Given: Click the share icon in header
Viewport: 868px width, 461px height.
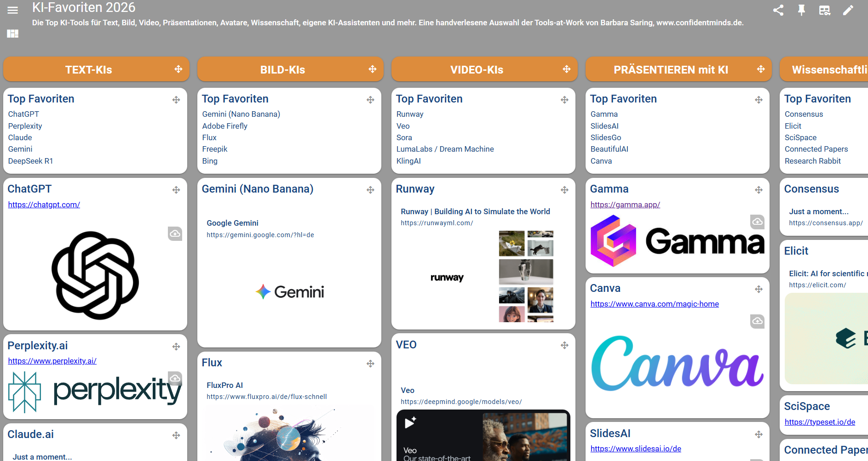Looking at the screenshot, I should pyautogui.click(x=778, y=10).
